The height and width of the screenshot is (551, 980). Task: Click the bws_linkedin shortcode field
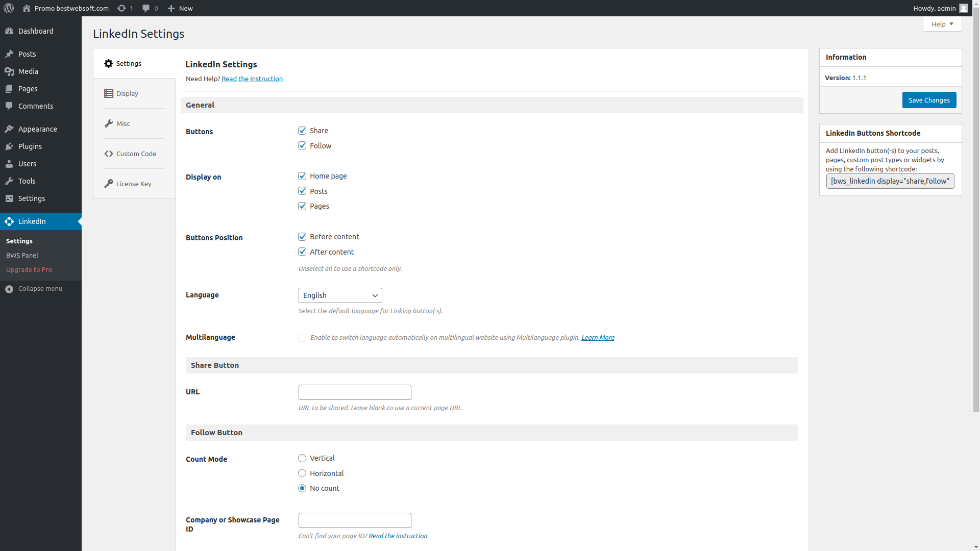coord(890,181)
